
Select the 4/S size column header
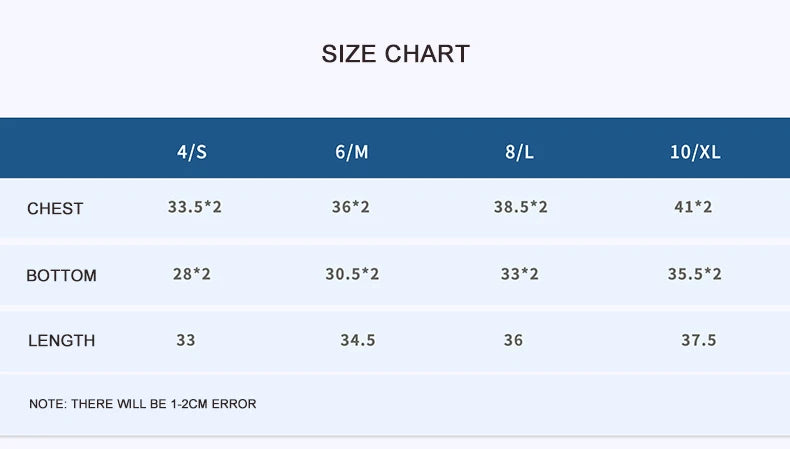click(x=192, y=153)
